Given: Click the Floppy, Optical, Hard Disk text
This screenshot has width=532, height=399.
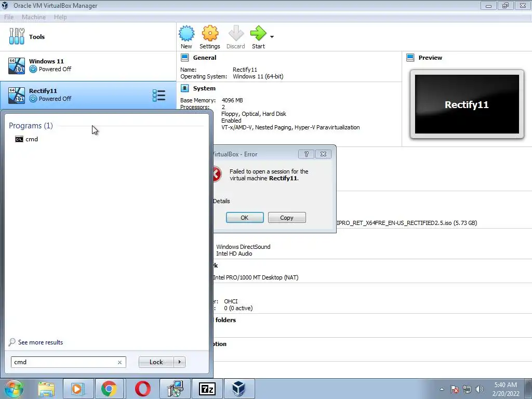Looking at the screenshot, I should (x=254, y=114).
